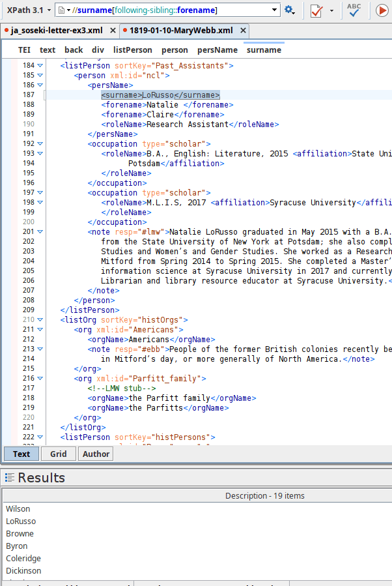Collapse the fold at line 184
Screen dimensions: 392x586
[40, 65]
